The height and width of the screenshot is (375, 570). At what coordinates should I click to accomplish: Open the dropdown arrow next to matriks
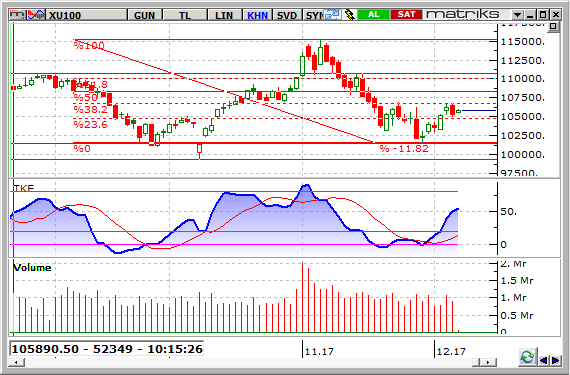coord(517,15)
